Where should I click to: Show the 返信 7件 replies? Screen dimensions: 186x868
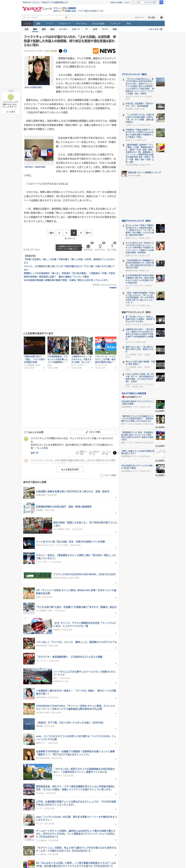(34, 453)
